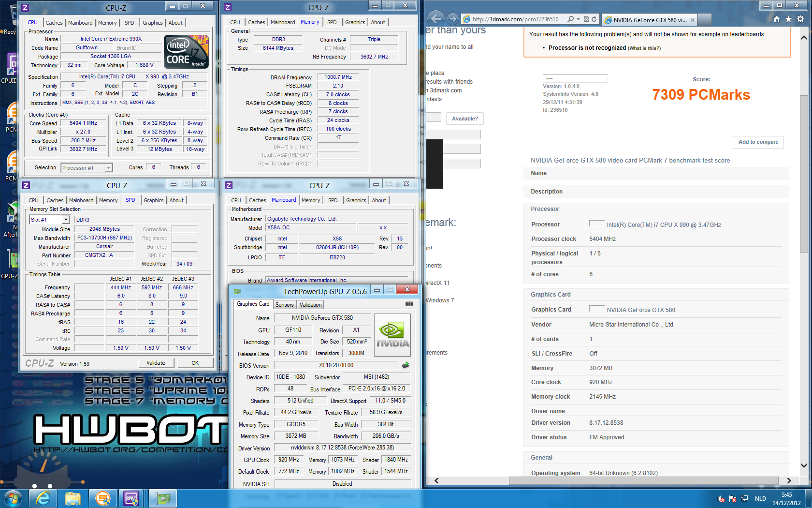
Task: Open IE Favorites star
Action: [788, 19]
